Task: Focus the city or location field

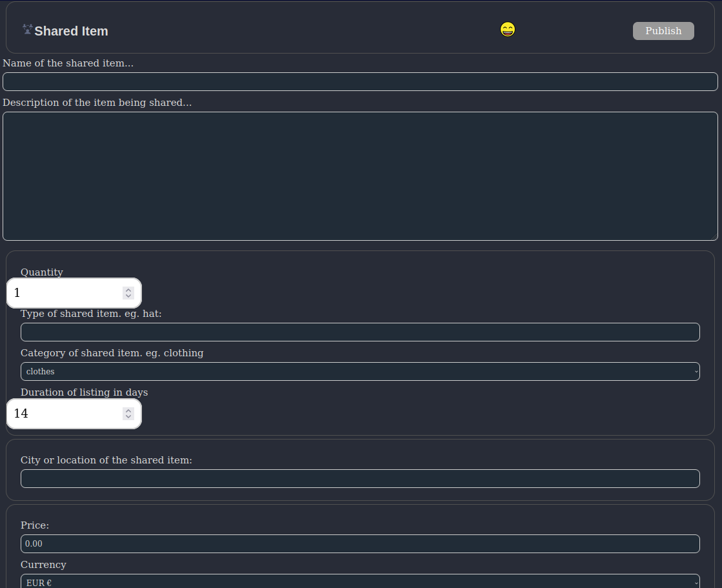Action: (x=360, y=479)
